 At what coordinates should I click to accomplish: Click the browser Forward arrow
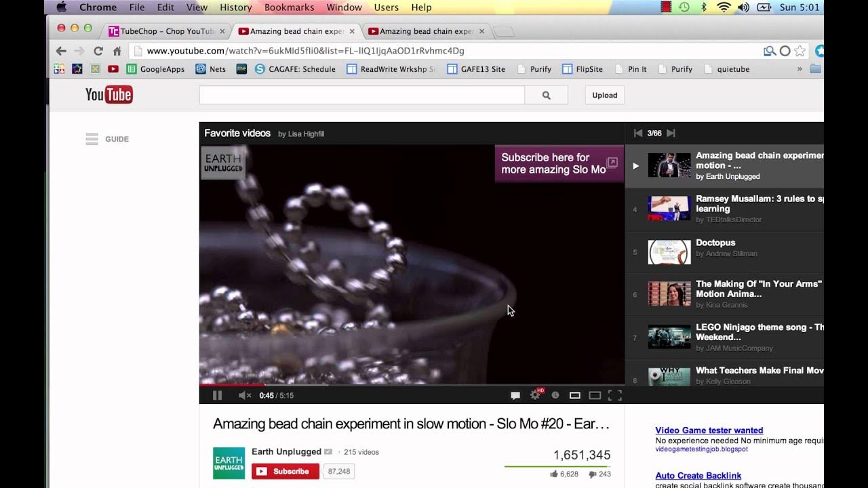pos(79,51)
